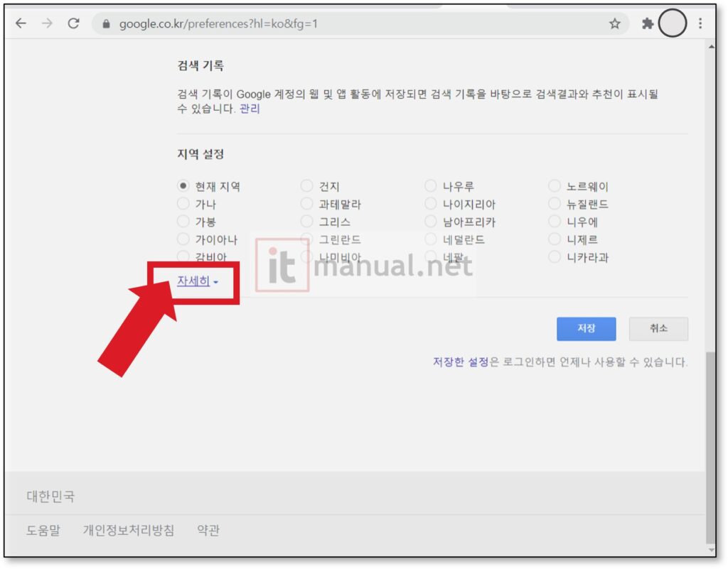Select the 과테말라 radio button
728x569 pixels.
click(x=306, y=204)
